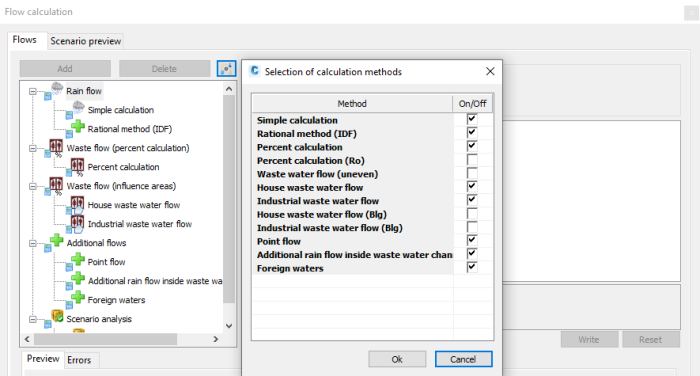Click the Foreign waters plus icon
The image size is (700, 376).
point(78,297)
